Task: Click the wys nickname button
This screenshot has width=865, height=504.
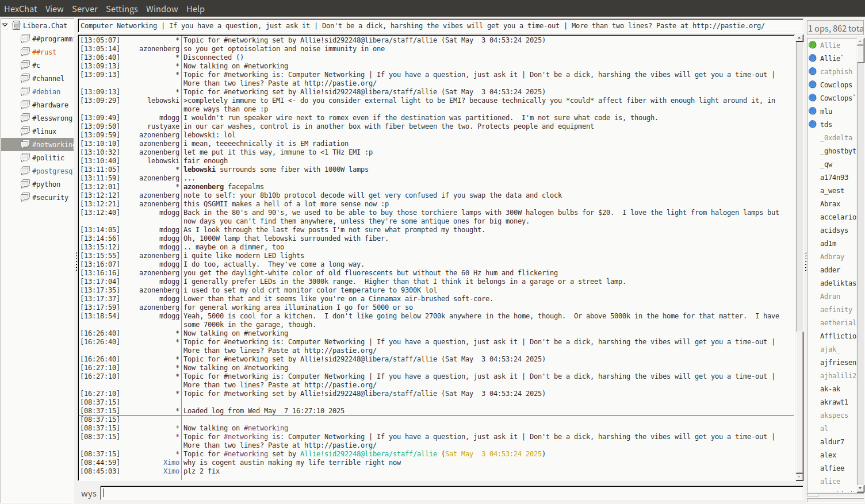Action: [89, 494]
